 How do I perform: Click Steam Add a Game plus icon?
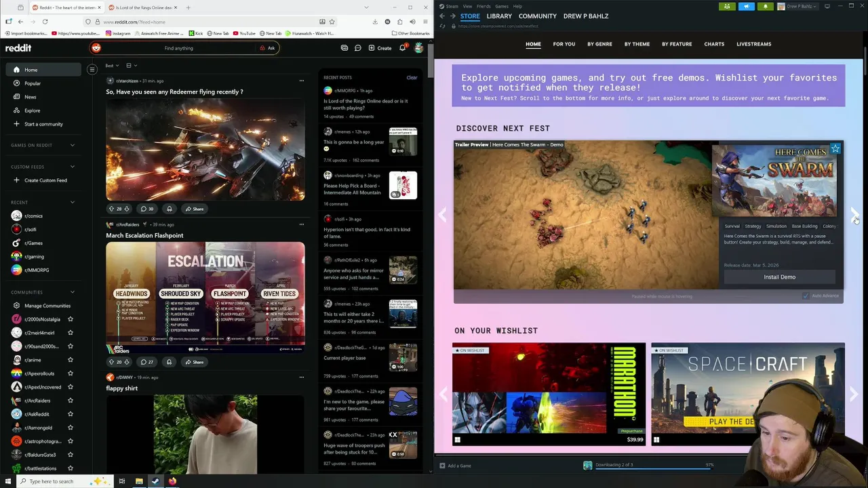tap(442, 466)
